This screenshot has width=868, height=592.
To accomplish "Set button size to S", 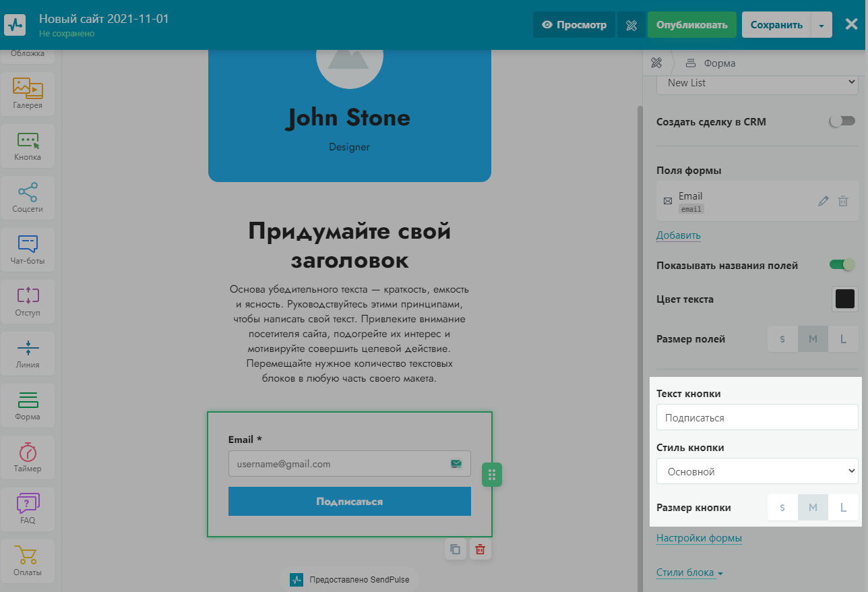I will 782,508.
